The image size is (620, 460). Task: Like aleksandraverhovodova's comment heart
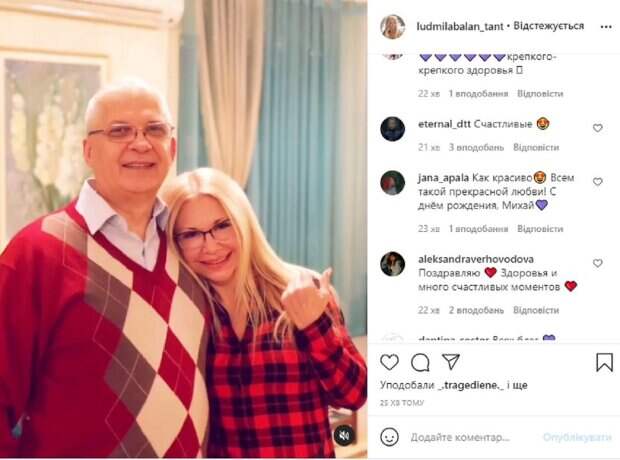coord(597,263)
